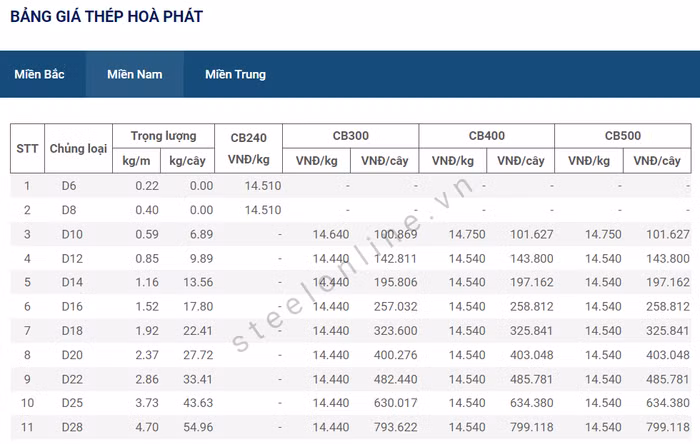This screenshot has width=700, height=444.
Task: Select the Chủng loại column header
Action: (x=78, y=148)
